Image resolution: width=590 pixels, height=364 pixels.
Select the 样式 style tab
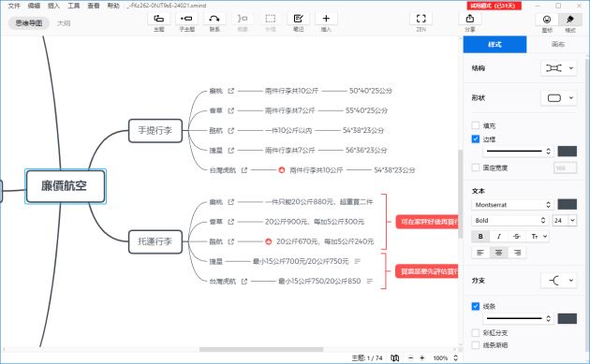[x=494, y=44]
